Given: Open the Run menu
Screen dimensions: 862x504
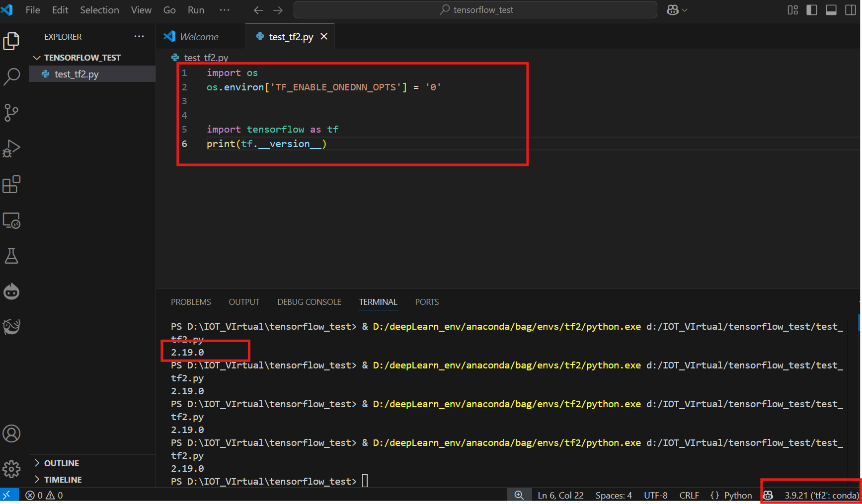Looking at the screenshot, I should [196, 10].
